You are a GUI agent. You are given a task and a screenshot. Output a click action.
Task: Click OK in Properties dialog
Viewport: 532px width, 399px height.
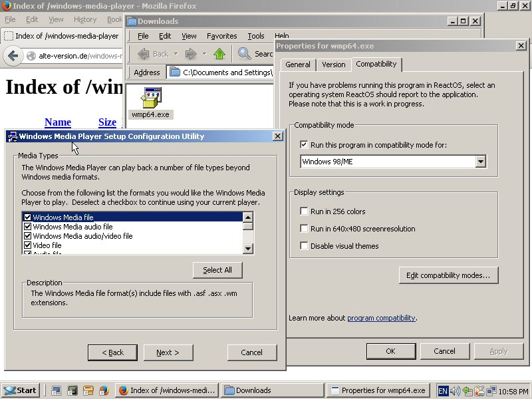[391, 351]
